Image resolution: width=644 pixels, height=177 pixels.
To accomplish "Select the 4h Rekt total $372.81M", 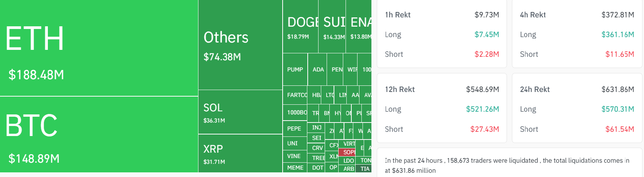I will [x=618, y=15].
